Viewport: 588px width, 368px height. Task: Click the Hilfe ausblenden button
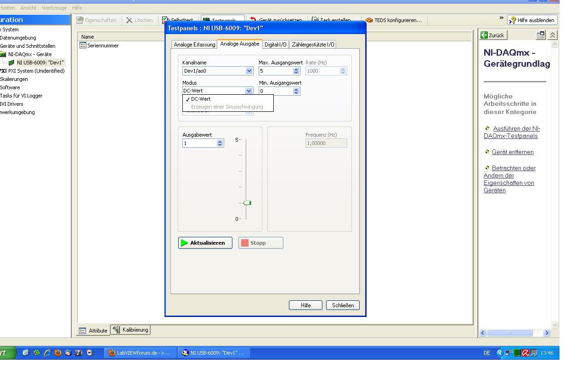click(x=532, y=20)
